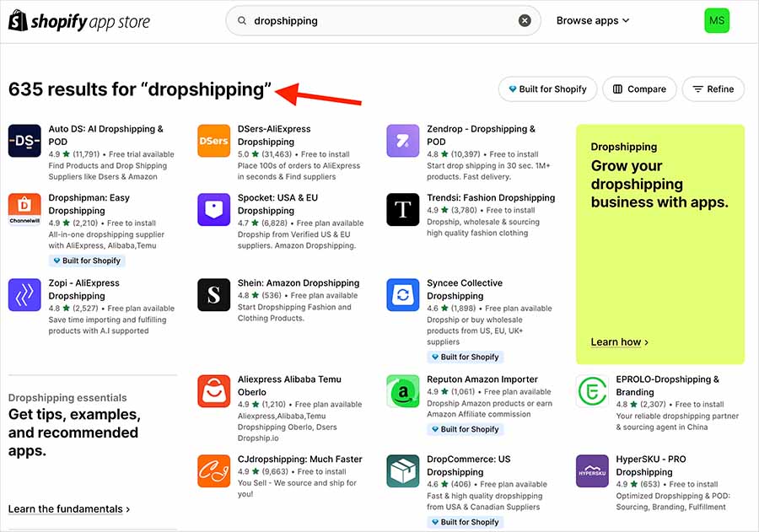Click the 635 results for dropshipping heading
Screen dimensions: 759x532
click(139, 89)
